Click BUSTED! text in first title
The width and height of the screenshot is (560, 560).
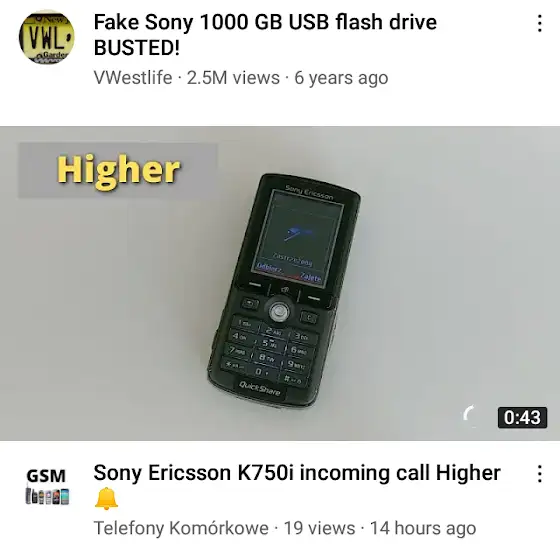(x=137, y=48)
